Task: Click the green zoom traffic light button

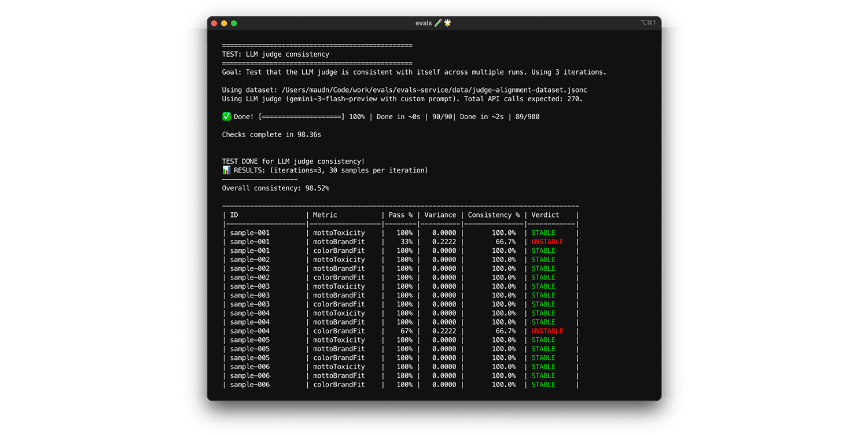Action: (234, 23)
